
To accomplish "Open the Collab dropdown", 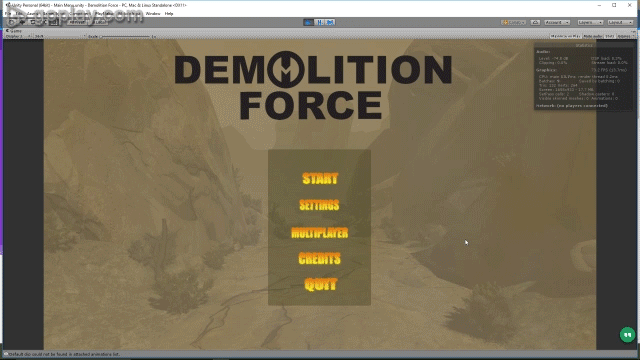I will click(x=513, y=22).
